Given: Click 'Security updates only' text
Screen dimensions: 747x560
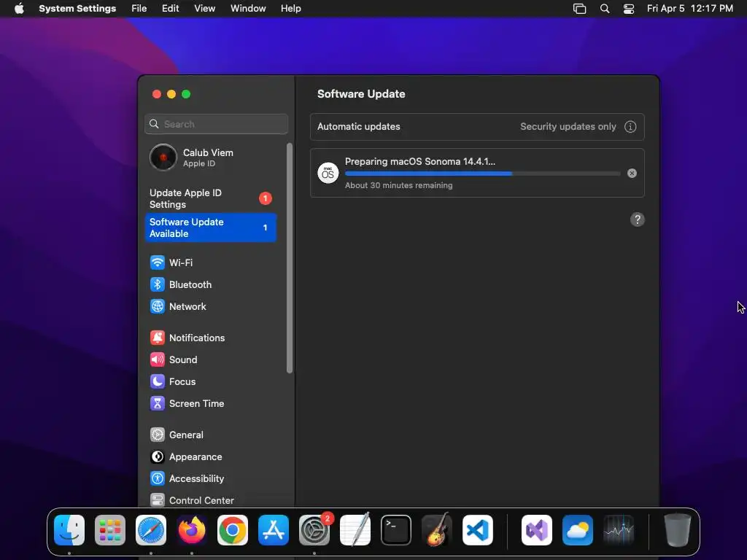Looking at the screenshot, I should point(568,127).
